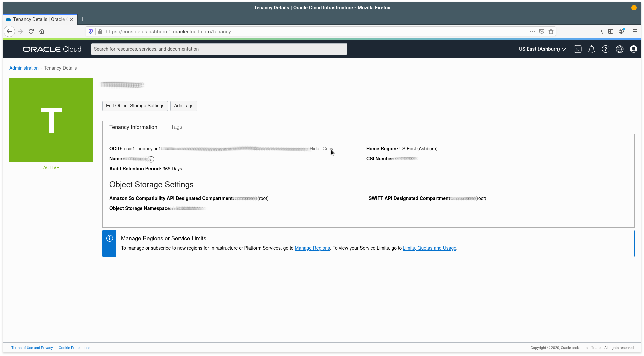Open the Administration breadcrumb link
644x356 pixels.
pyautogui.click(x=24, y=68)
